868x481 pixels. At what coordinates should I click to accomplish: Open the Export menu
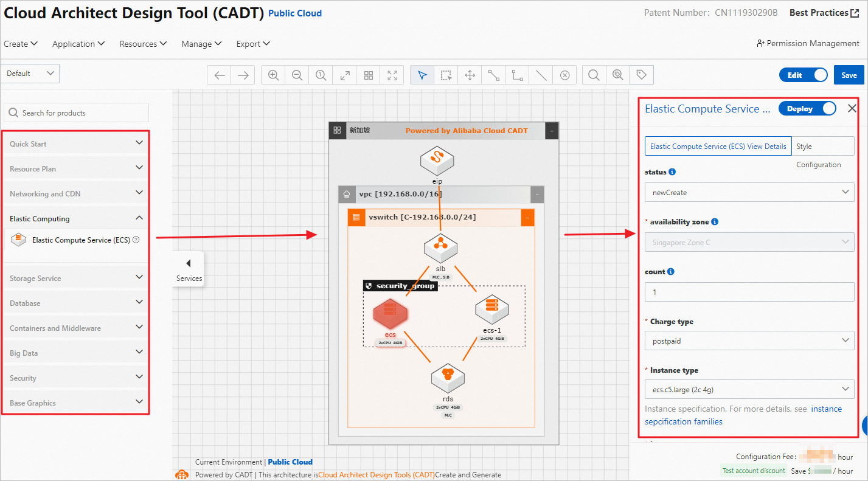coord(253,44)
